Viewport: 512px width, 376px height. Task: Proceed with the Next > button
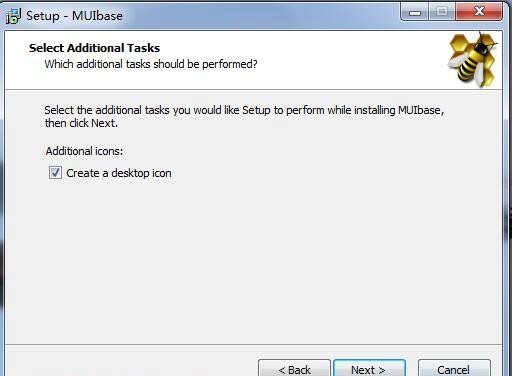[x=369, y=368]
